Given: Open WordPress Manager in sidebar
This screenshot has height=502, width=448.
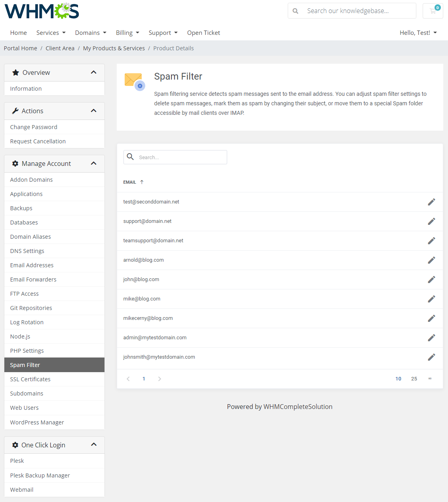Looking at the screenshot, I should [x=54, y=422].
